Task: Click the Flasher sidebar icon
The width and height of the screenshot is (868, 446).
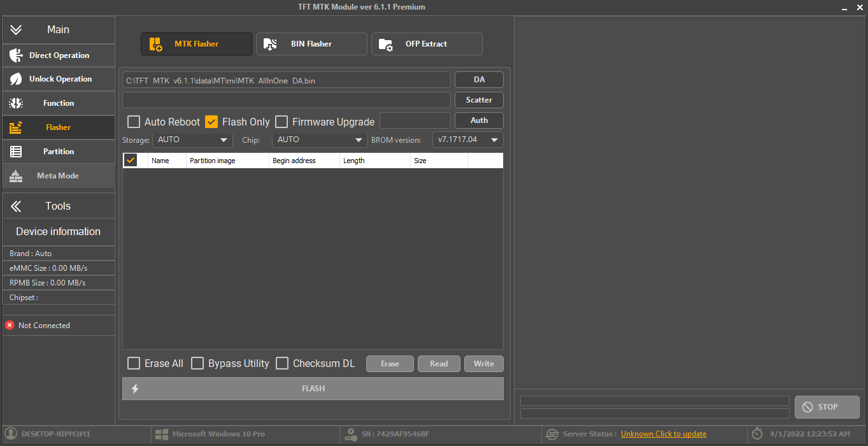Action: click(18, 127)
